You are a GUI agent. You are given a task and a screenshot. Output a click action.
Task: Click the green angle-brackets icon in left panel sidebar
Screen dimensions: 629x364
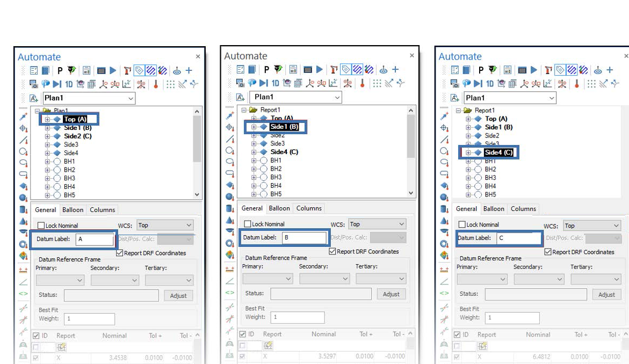coord(23,294)
